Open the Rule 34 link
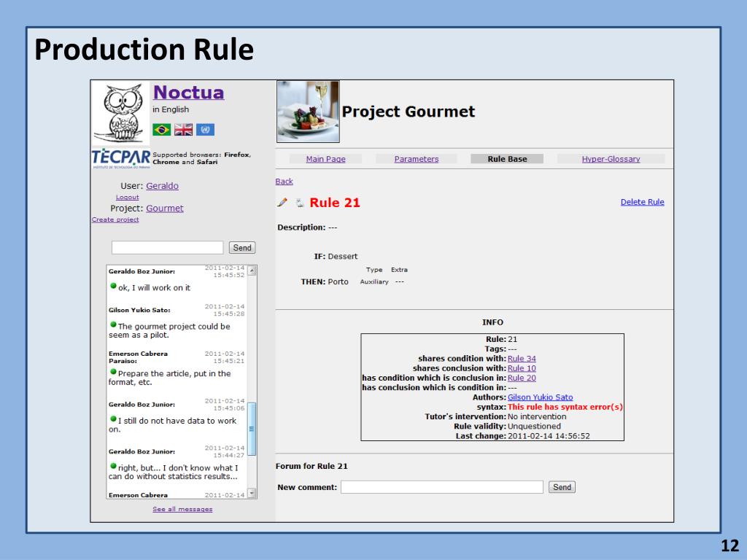747x560 pixels. (522, 359)
